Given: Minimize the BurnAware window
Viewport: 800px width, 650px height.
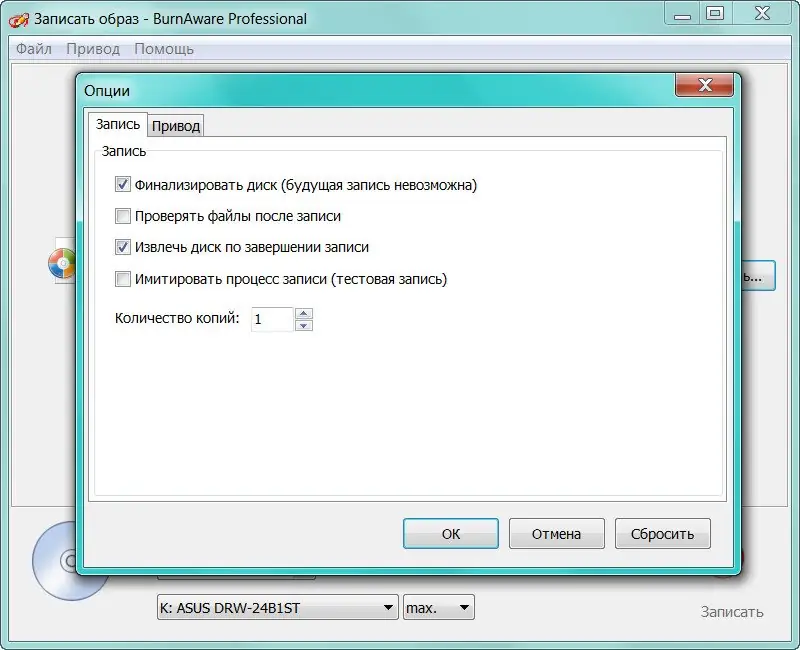Looking at the screenshot, I should 682,14.
